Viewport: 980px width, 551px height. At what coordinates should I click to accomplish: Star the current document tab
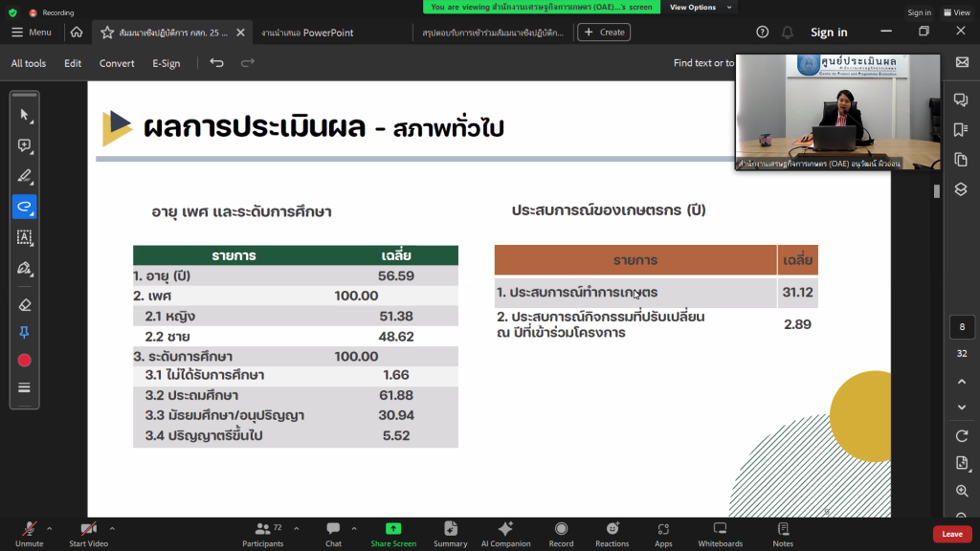pyautogui.click(x=107, y=33)
